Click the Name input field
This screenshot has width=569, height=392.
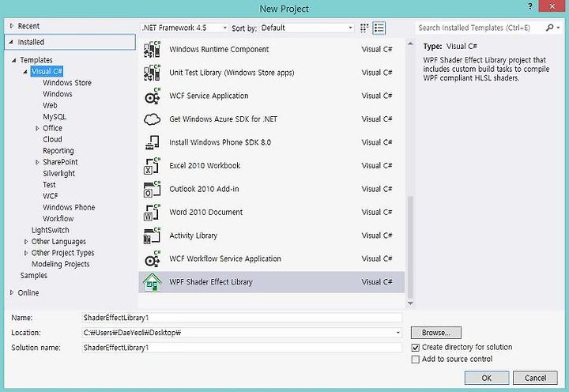click(x=242, y=318)
